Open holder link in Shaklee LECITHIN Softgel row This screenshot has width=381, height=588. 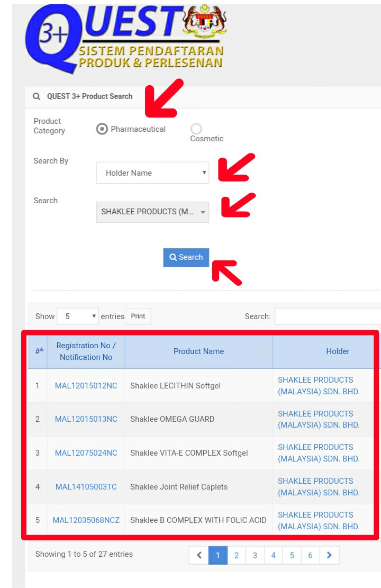[319, 385]
